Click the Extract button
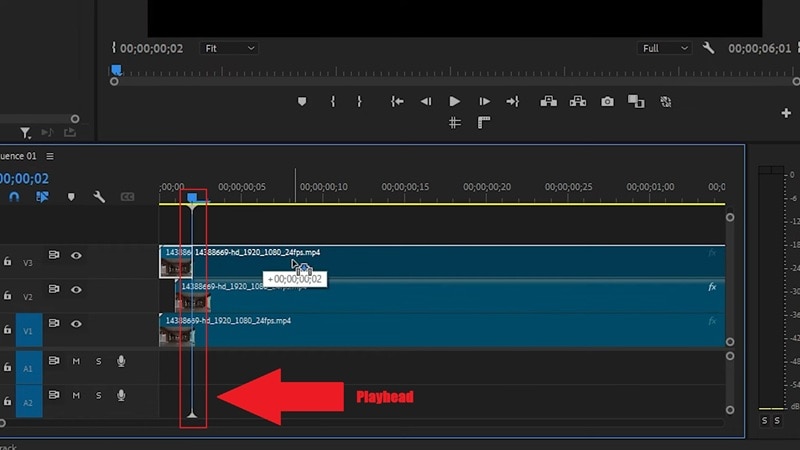Viewport: 800px width, 450px height. point(578,102)
